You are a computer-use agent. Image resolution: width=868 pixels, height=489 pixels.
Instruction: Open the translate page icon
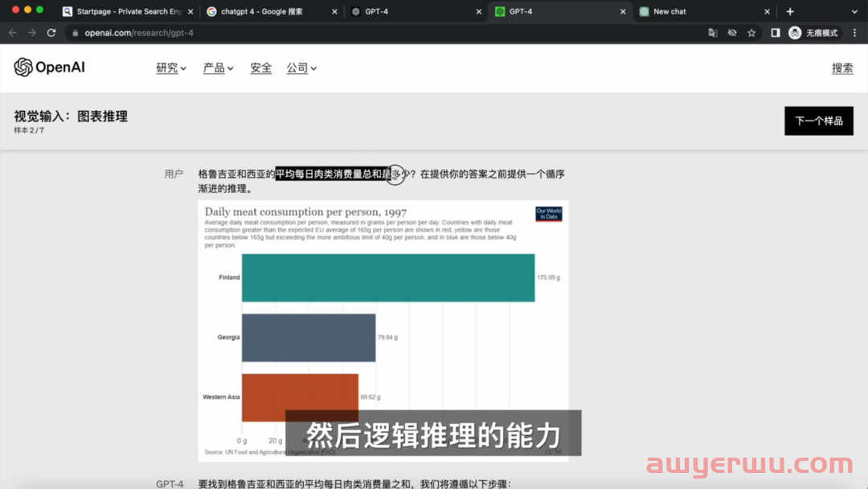[713, 33]
